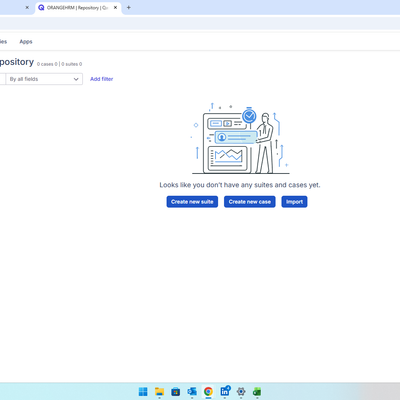This screenshot has height=400, width=400.
Task: Open Outlook from the taskbar
Action: click(192, 392)
